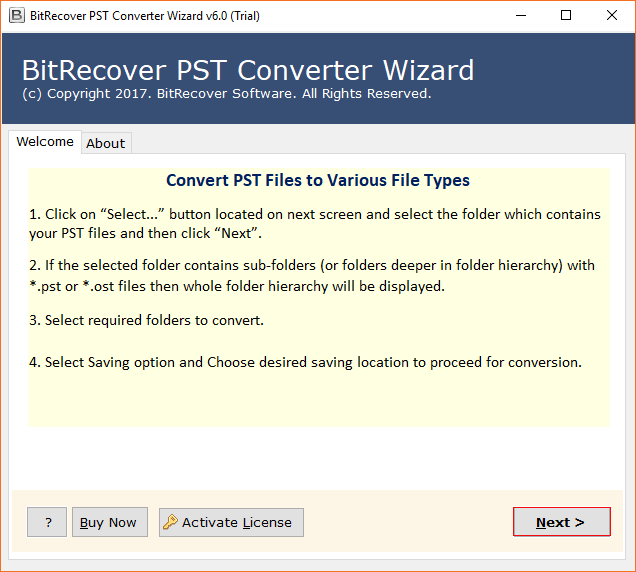Click the Buy Now button
The image size is (636, 572).
[110, 522]
